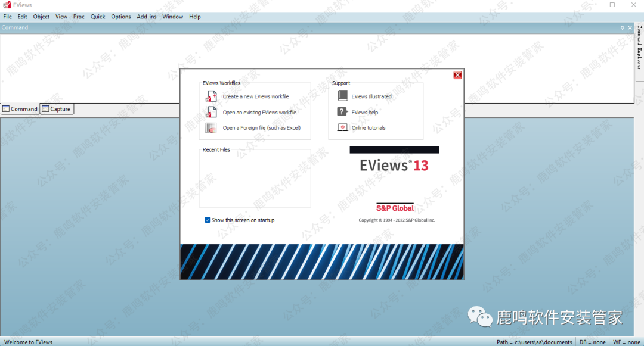This screenshot has height=346, width=644.
Task: Click the EViews help question mark icon
Action: pyautogui.click(x=342, y=112)
